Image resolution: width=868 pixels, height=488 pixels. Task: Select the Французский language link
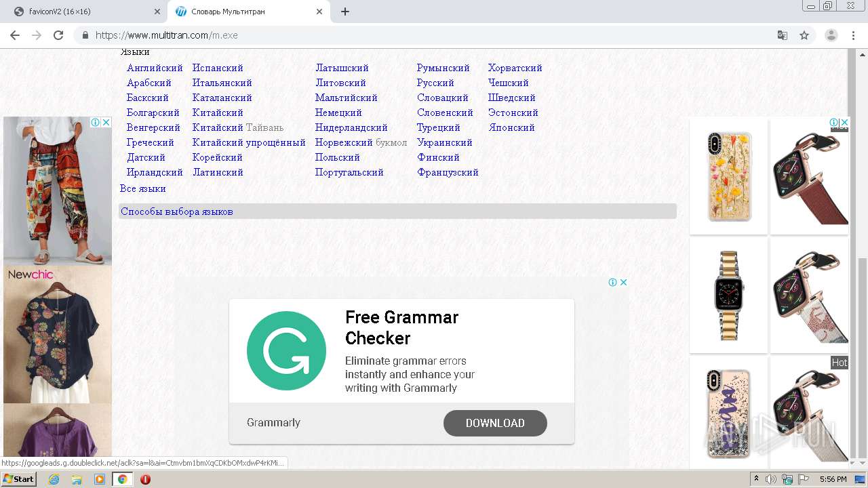click(x=448, y=172)
